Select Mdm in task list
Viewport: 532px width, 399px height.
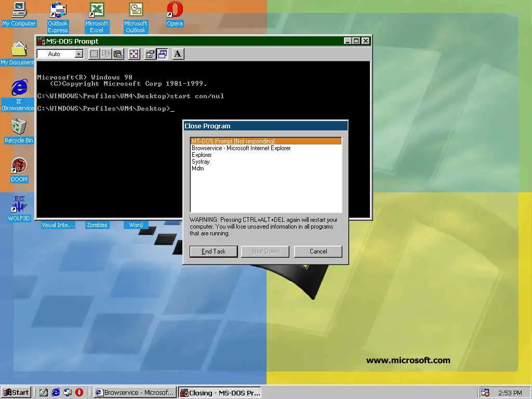[266, 168]
